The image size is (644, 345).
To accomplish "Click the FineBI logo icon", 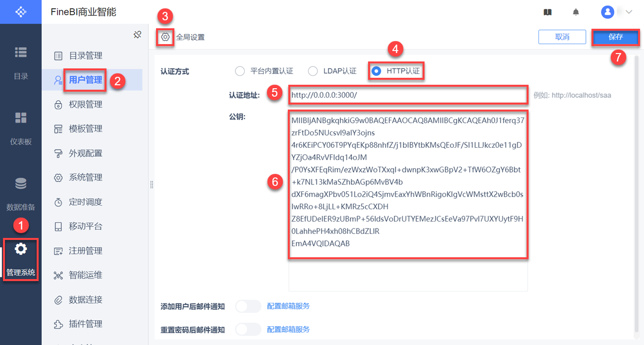I will coord(20,12).
